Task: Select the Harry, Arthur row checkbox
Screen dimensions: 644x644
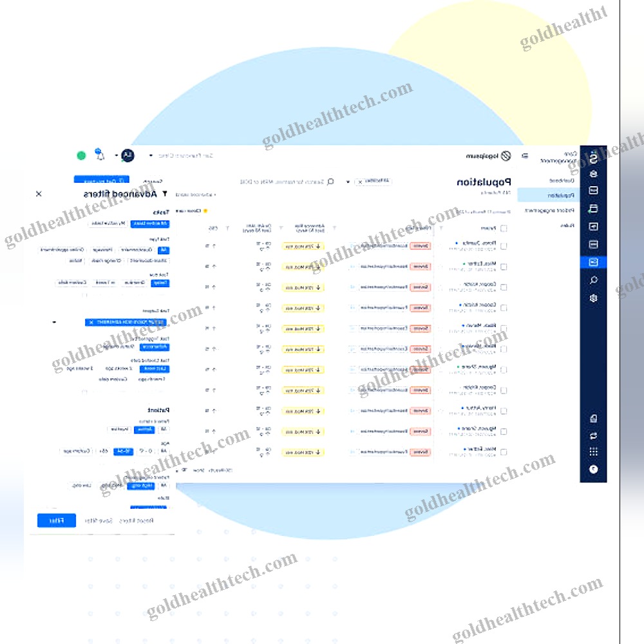Action: click(504, 411)
